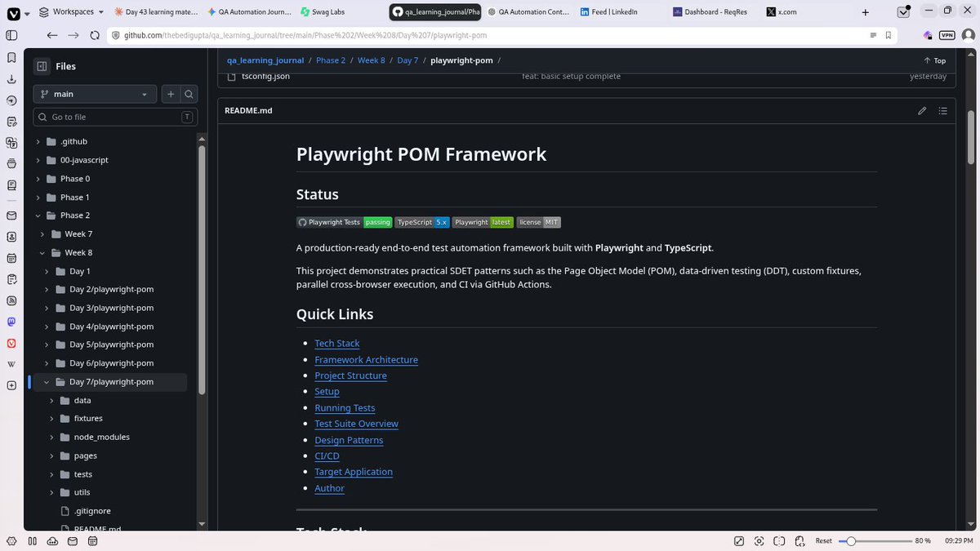980x551 pixels.
Task: Bookmark this page from address bar
Action: point(888,35)
